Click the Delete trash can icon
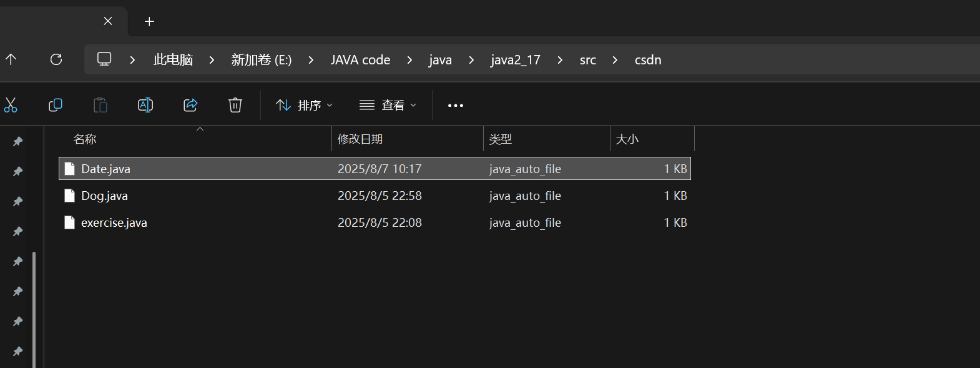Image resolution: width=980 pixels, height=368 pixels. pyautogui.click(x=235, y=105)
